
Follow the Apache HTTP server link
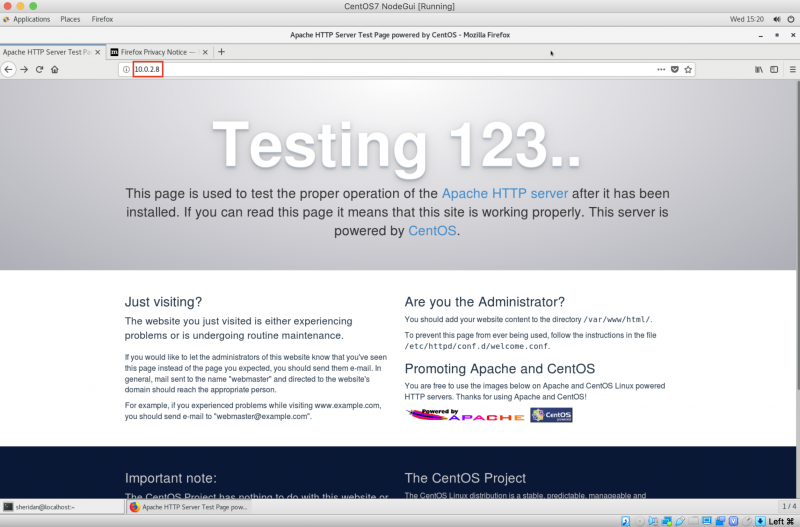point(505,194)
